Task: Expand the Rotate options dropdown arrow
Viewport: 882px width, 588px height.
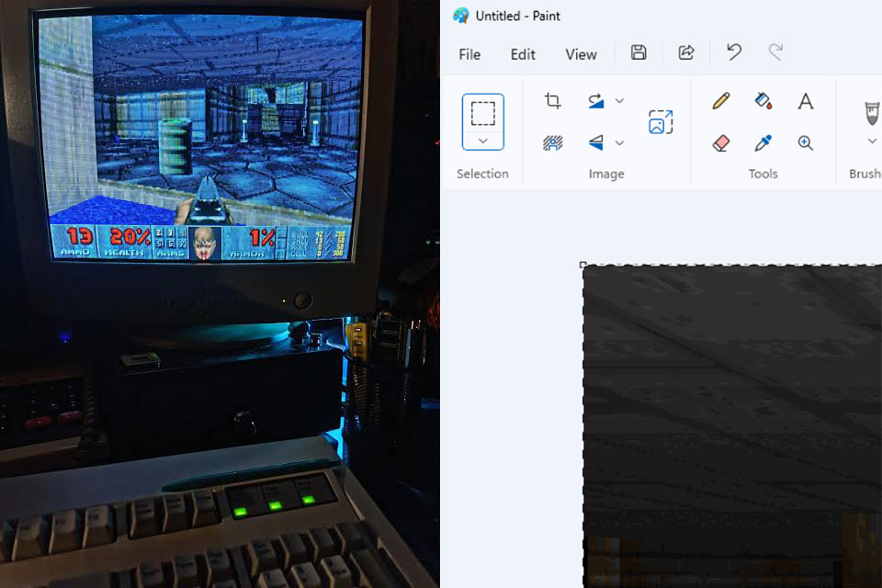Action: pos(619,101)
